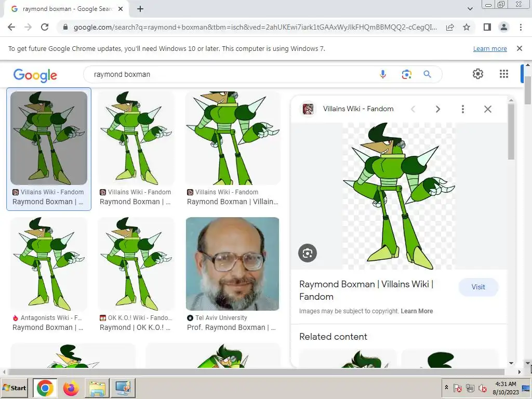Screen dimensions: 532x399
Task: Launch Firefox from the taskbar
Action: [x=71, y=388]
